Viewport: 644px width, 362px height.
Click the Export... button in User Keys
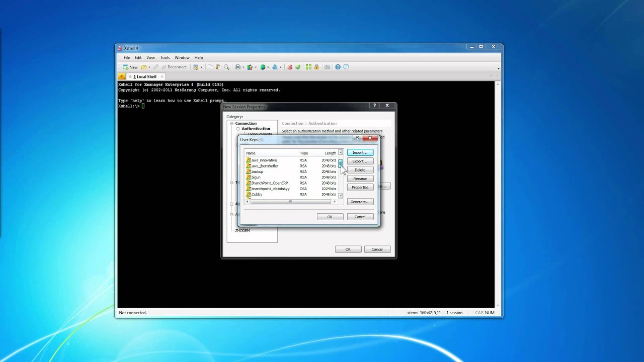[360, 161]
